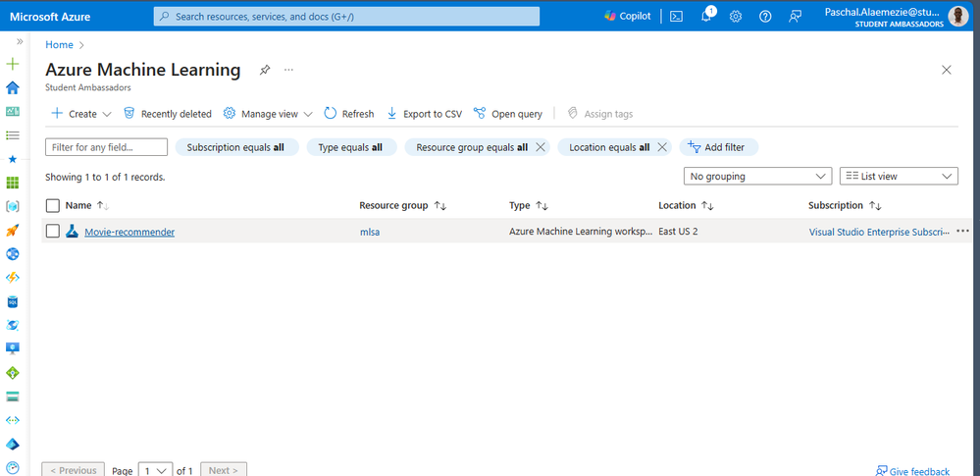Open Resource groups cube icon
The width and height of the screenshot is (980, 476).
[x=13, y=206]
